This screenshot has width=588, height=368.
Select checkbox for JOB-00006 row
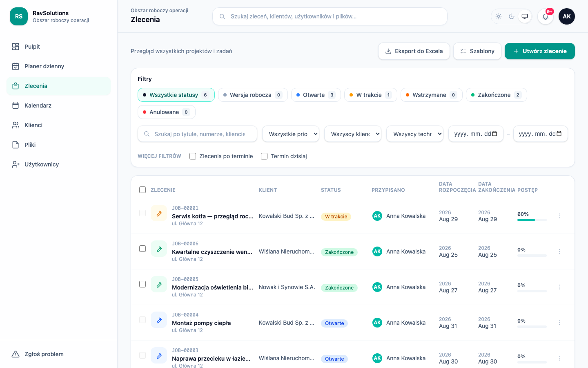pos(143,249)
